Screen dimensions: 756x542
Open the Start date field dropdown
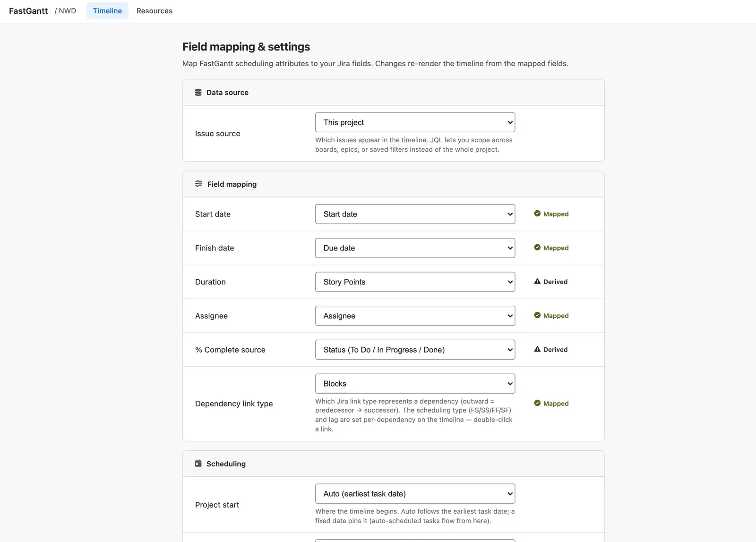coord(415,214)
